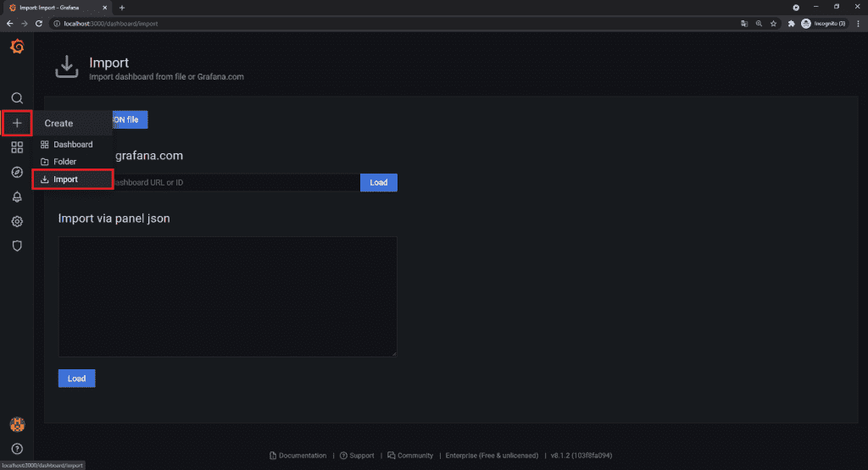Viewport: 868px width, 470px height.
Task: Open the browser three-dot menu
Action: pos(858,23)
